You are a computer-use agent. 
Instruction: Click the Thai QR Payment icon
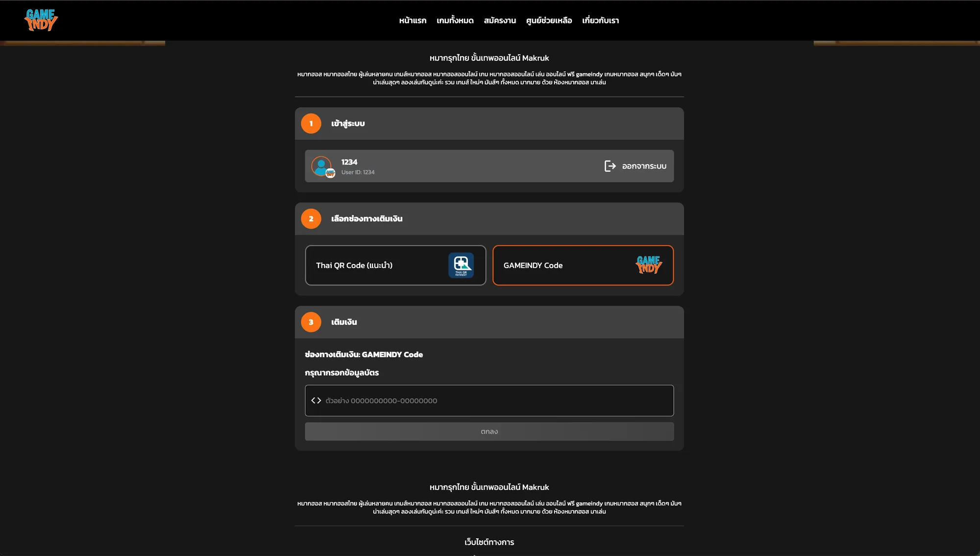tap(461, 265)
